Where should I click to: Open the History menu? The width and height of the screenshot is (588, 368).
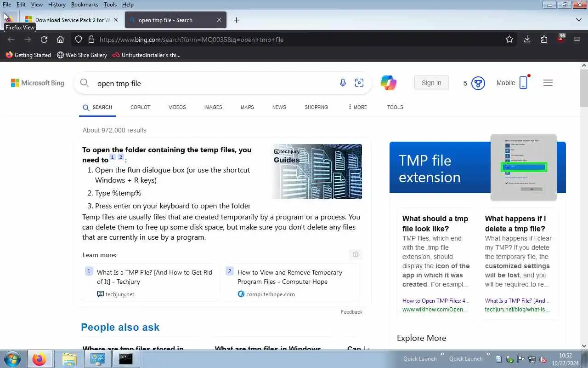click(x=57, y=4)
